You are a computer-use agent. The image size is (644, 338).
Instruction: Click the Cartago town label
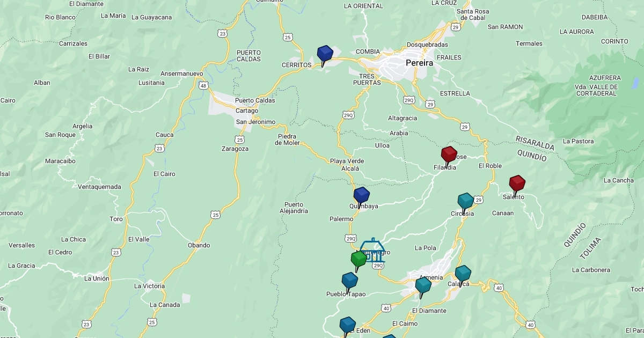[x=247, y=111]
